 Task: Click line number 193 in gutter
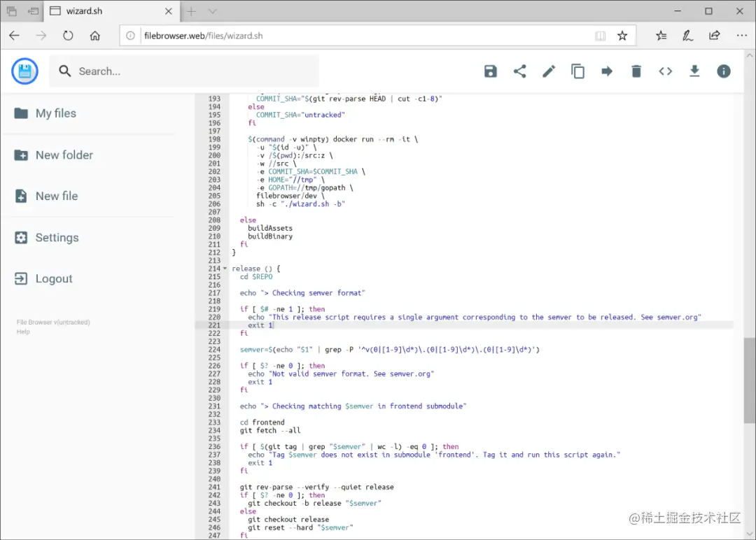click(x=214, y=99)
